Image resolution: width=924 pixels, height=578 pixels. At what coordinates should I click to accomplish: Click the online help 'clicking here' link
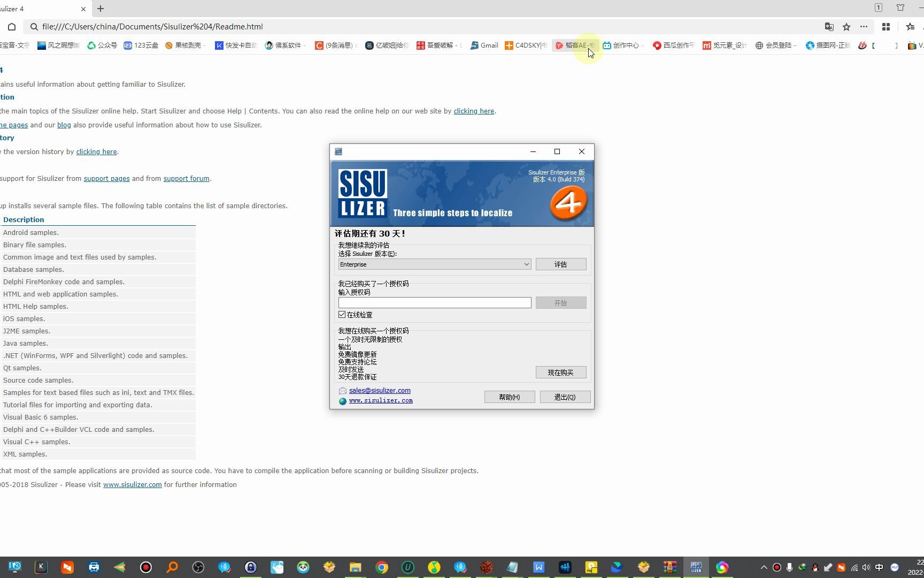[x=474, y=111]
